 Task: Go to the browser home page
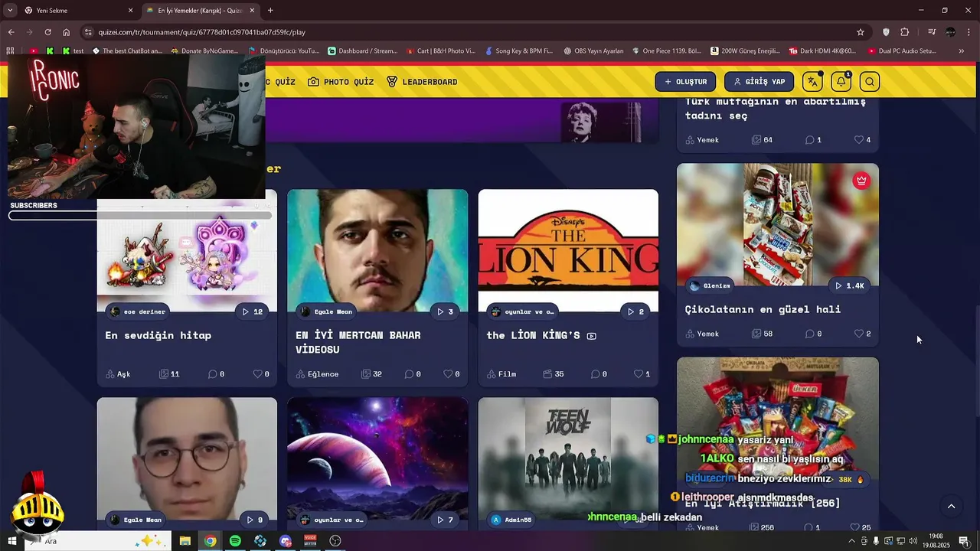[67, 32]
